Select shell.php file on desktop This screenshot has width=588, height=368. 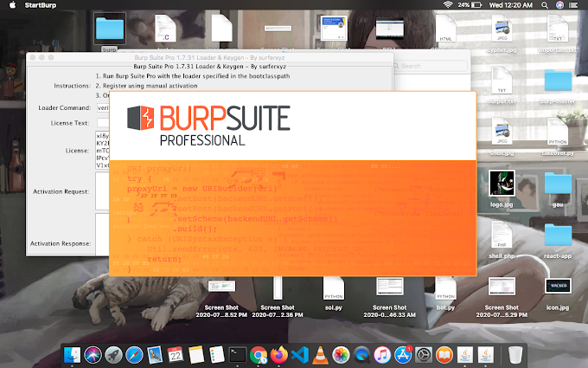tap(502, 235)
